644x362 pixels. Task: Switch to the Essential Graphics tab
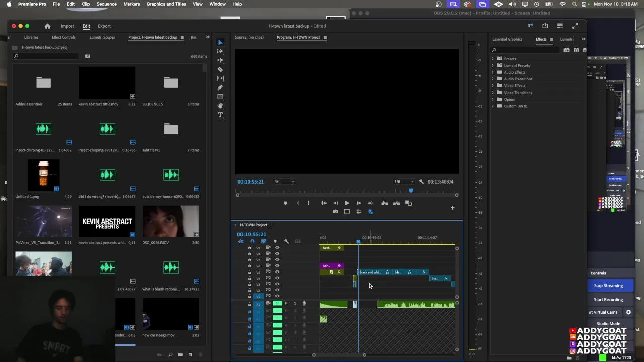click(x=507, y=39)
